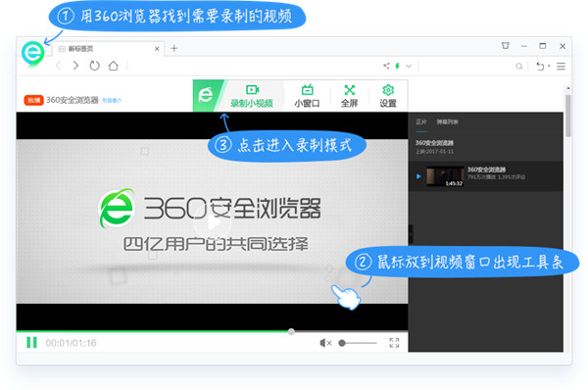Click the 00:01/01:16 time display
The width and height of the screenshot is (588, 390).
coord(71,343)
